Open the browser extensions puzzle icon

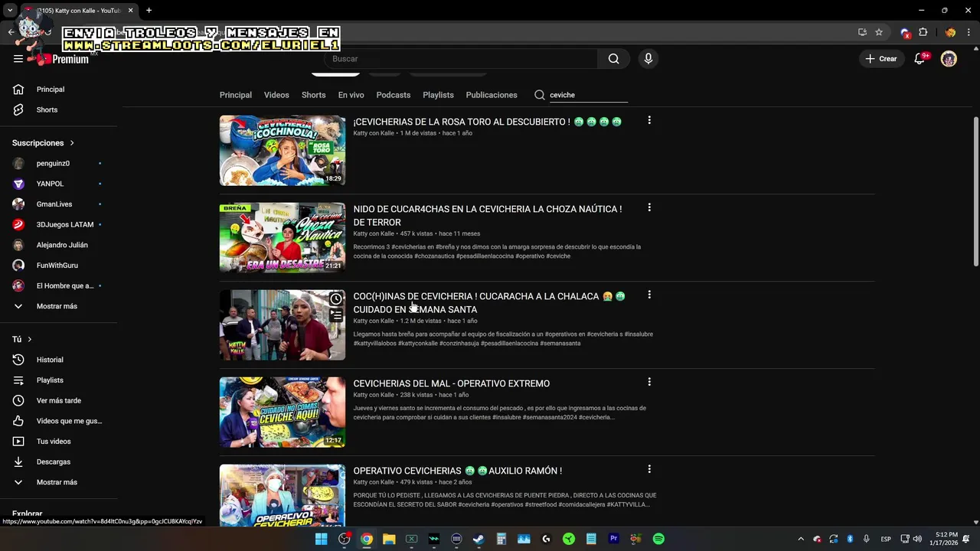(x=923, y=32)
